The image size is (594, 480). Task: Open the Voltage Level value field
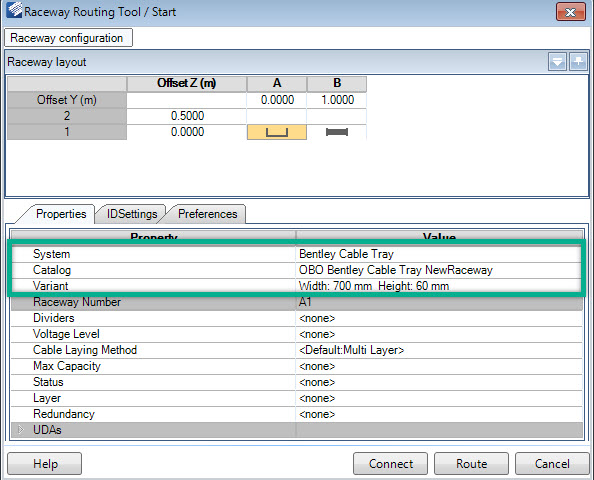(x=438, y=334)
